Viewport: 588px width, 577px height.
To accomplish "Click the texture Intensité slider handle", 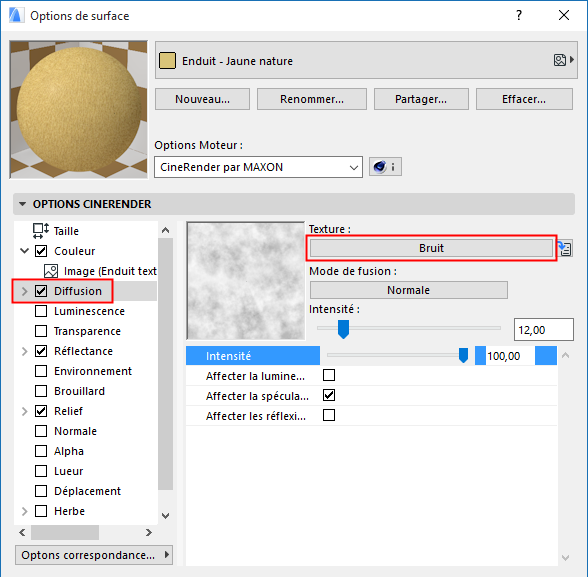I will coord(343,329).
